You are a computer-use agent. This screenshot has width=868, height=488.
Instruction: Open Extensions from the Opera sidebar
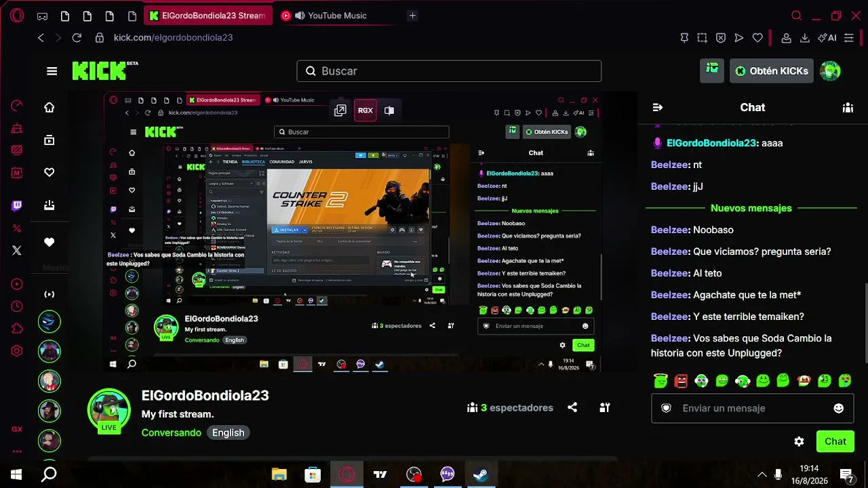(17, 329)
